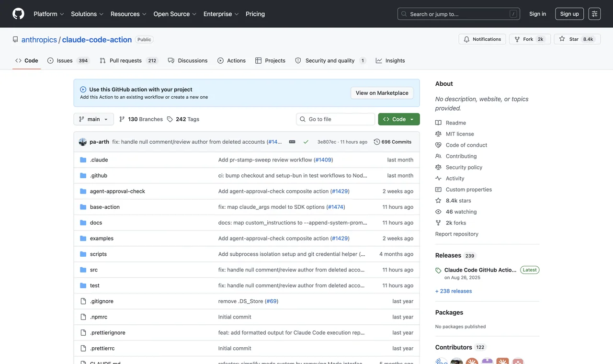Click the agent-approval-check folder icon
The height and width of the screenshot is (364, 613).
coord(83,191)
